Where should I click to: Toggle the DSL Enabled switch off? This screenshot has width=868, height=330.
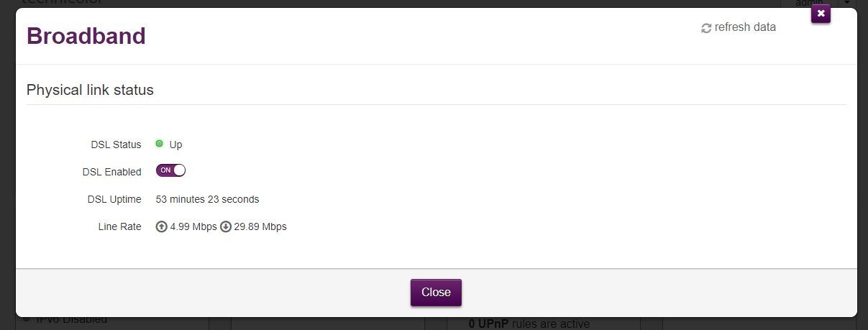(x=171, y=170)
